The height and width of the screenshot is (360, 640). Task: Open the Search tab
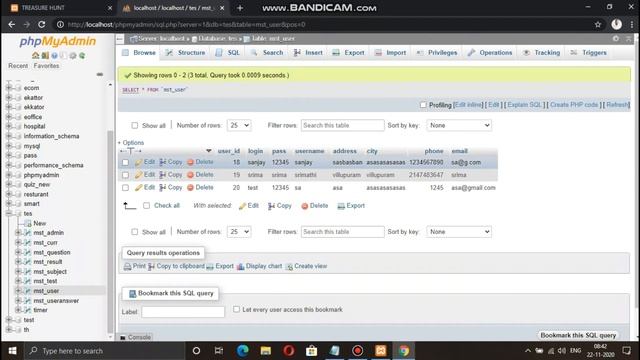click(267, 53)
